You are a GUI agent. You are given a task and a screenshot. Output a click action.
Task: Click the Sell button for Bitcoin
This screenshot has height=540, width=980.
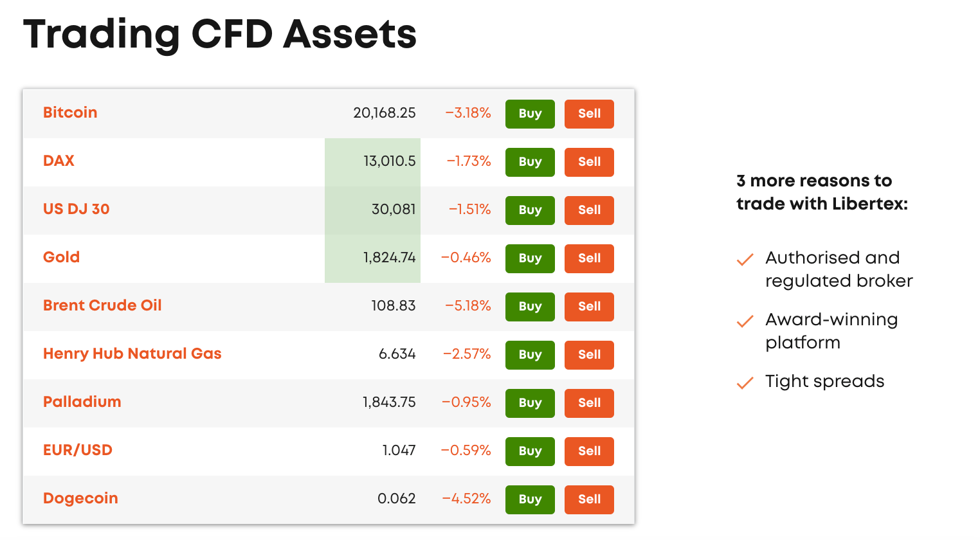pos(589,114)
